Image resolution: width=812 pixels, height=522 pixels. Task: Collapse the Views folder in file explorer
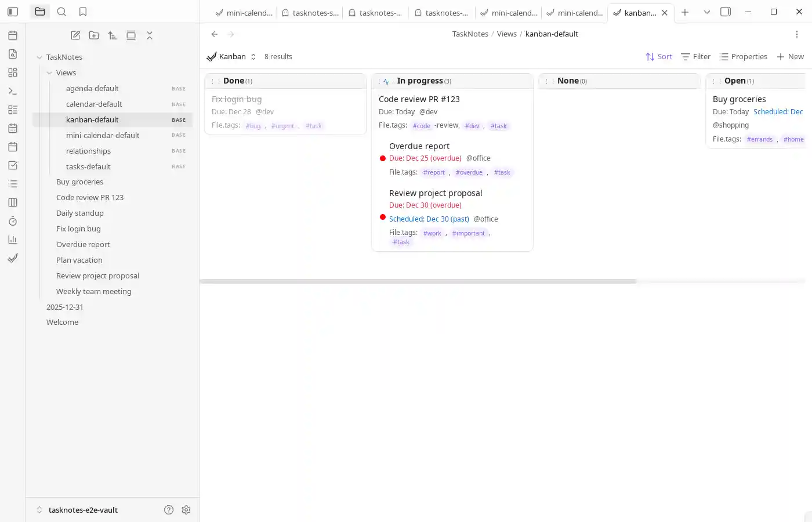pyautogui.click(x=50, y=72)
